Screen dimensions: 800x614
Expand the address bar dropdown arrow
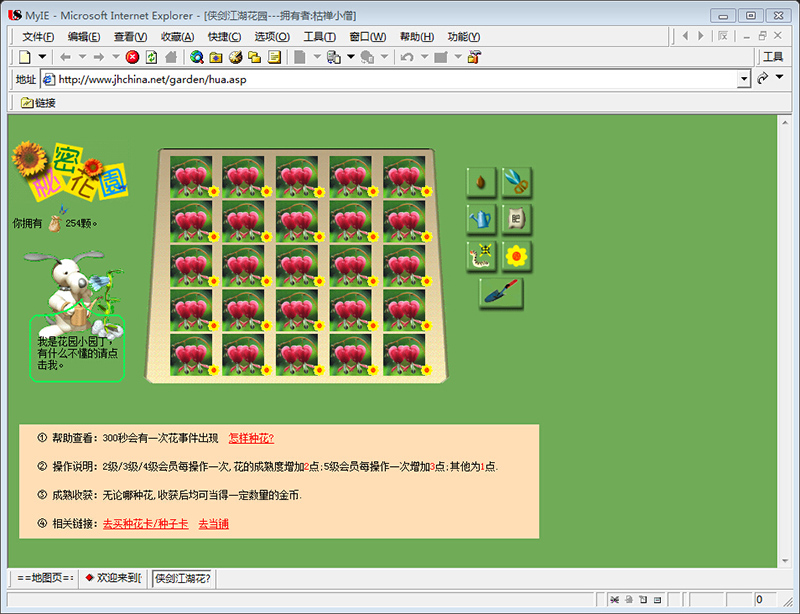click(x=744, y=79)
